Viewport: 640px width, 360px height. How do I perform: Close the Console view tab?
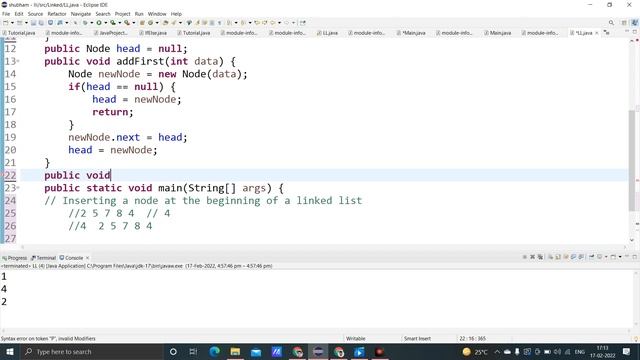pos(87,258)
